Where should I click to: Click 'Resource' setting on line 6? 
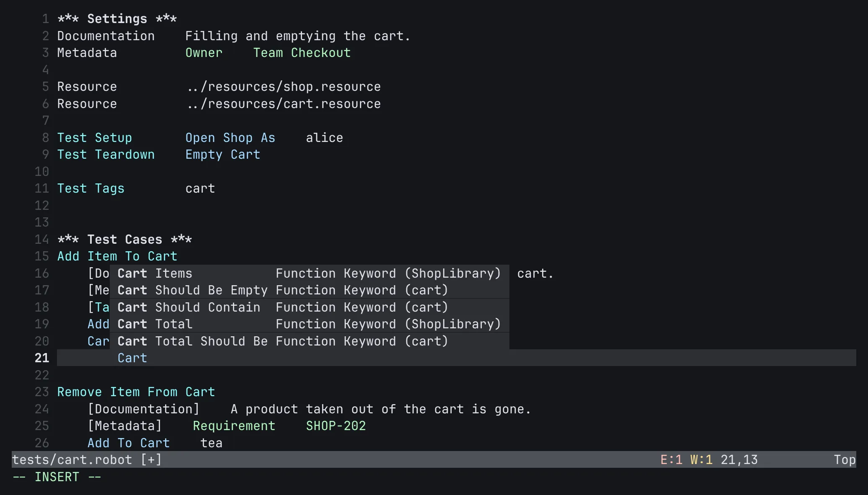(x=87, y=103)
